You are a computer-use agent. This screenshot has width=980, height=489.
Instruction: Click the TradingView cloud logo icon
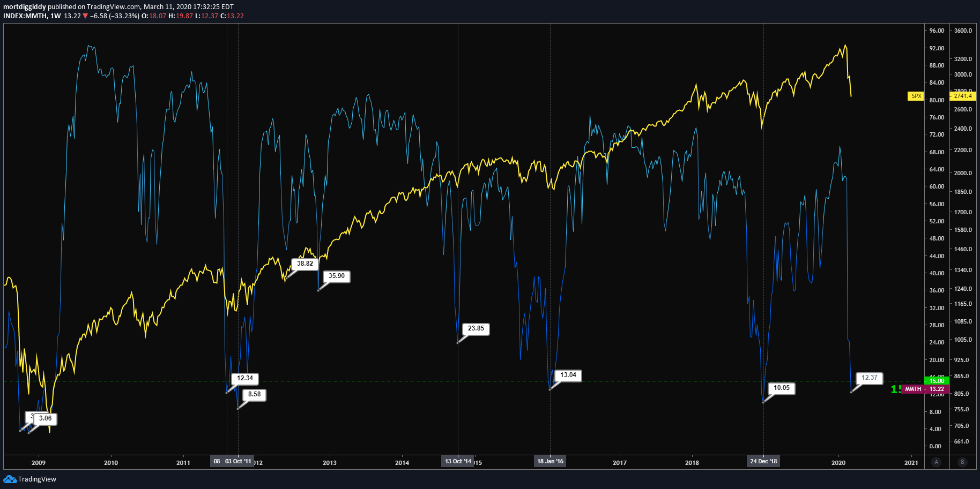(x=10, y=479)
